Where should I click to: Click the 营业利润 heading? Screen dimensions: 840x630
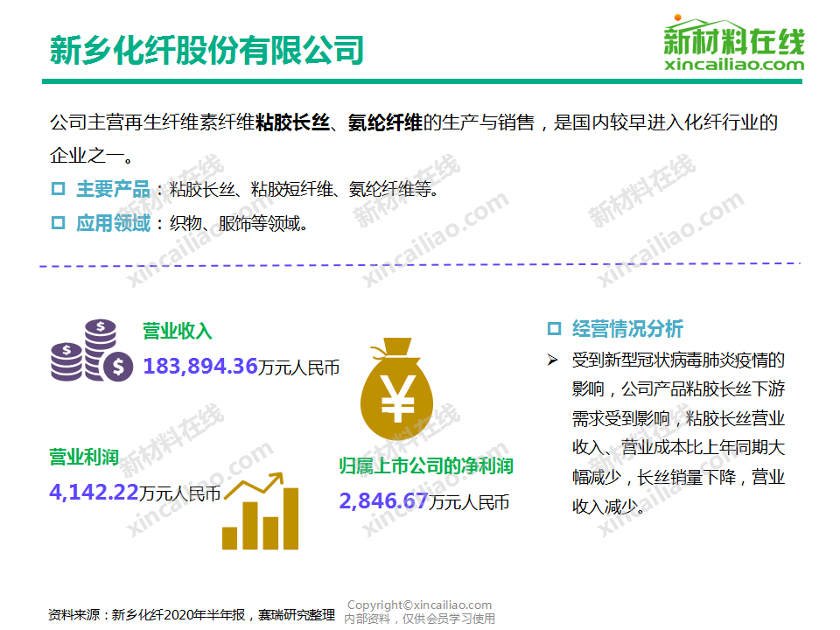pyautogui.click(x=84, y=457)
